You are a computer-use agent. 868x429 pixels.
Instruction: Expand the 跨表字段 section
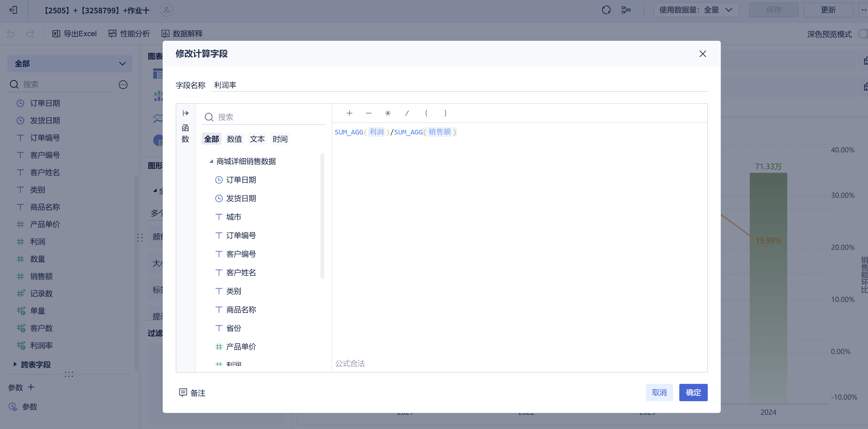coord(15,364)
